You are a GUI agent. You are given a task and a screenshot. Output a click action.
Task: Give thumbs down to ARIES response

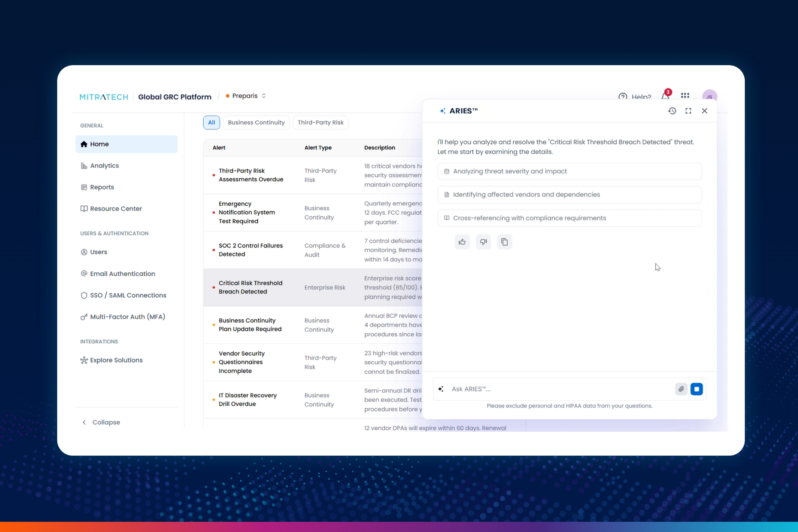tap(483, 242)
